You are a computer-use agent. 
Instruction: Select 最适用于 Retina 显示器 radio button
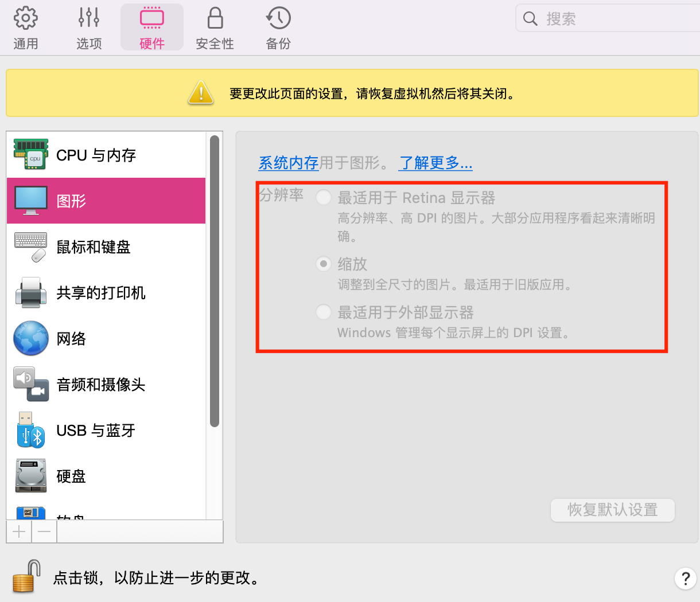(324, 198)
